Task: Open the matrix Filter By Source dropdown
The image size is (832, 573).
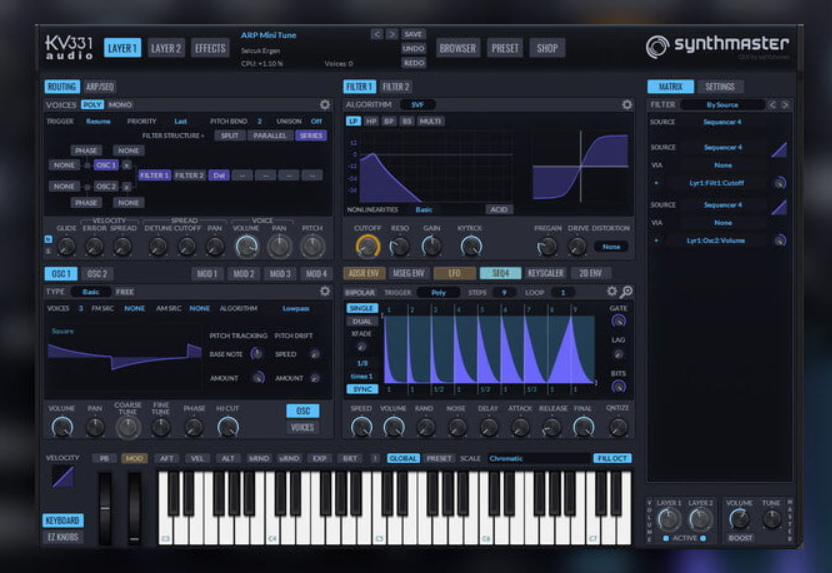Action: coord(723,105)
